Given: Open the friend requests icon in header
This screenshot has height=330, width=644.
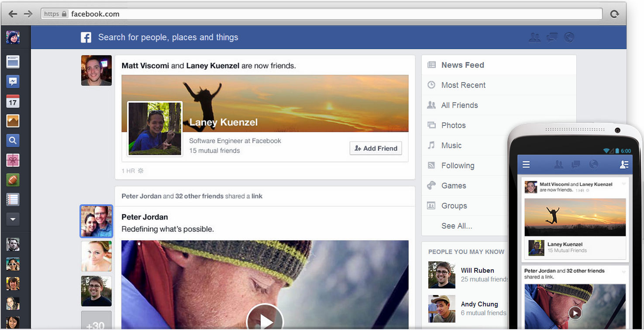Looking at the screenshot, I should point(534,38).
